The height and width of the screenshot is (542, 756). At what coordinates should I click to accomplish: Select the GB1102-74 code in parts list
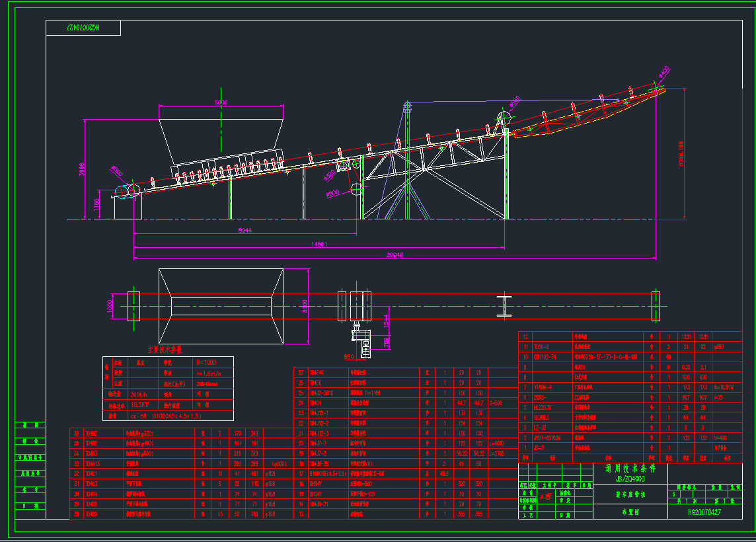(x=546, y=356)
